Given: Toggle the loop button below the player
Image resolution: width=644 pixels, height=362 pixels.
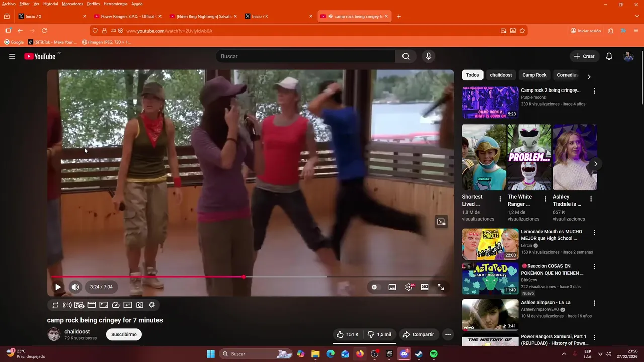Looking at the screenshot, I should click(x=55, y=305).
